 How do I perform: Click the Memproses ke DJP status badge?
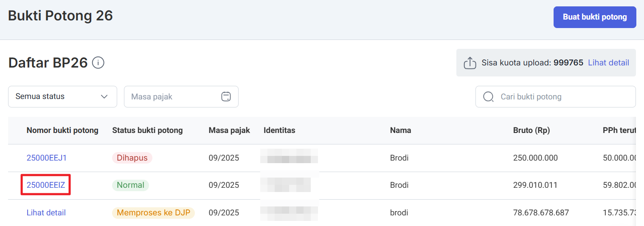coord(153,213)
